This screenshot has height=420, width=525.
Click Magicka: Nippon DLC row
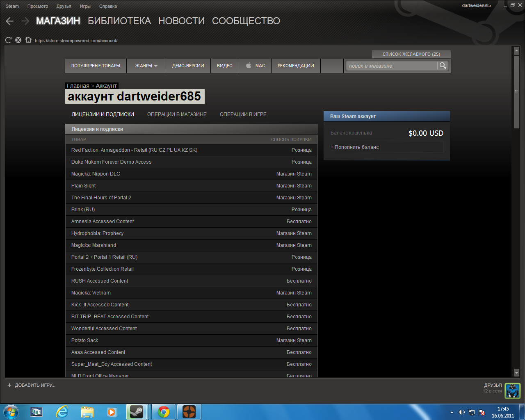coord(192,174)
